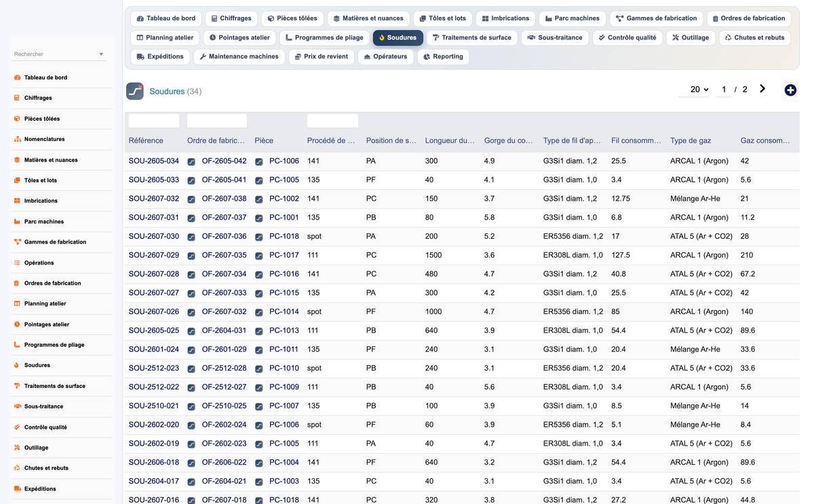
Task: Open weld record SOU-2512-022
Action: pos(154,387)
